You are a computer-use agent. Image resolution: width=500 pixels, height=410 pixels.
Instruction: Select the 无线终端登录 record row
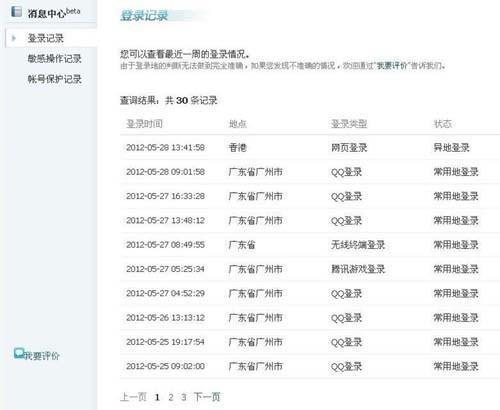pyautogui.click(x=310, y=245)
